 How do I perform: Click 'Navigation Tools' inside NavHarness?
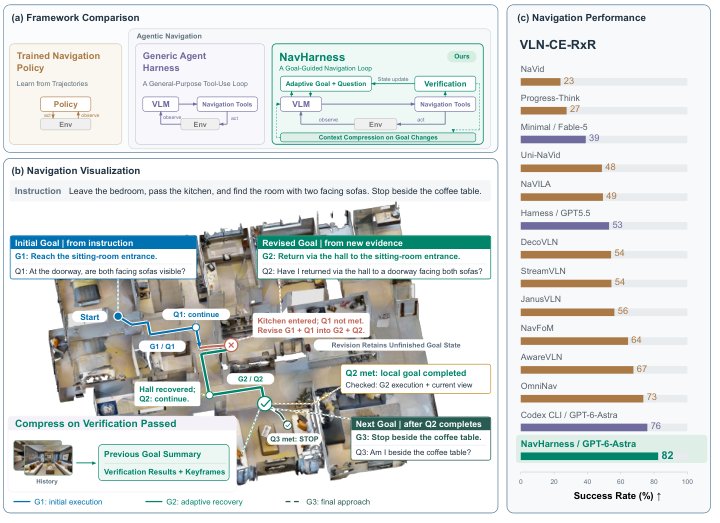444,104
